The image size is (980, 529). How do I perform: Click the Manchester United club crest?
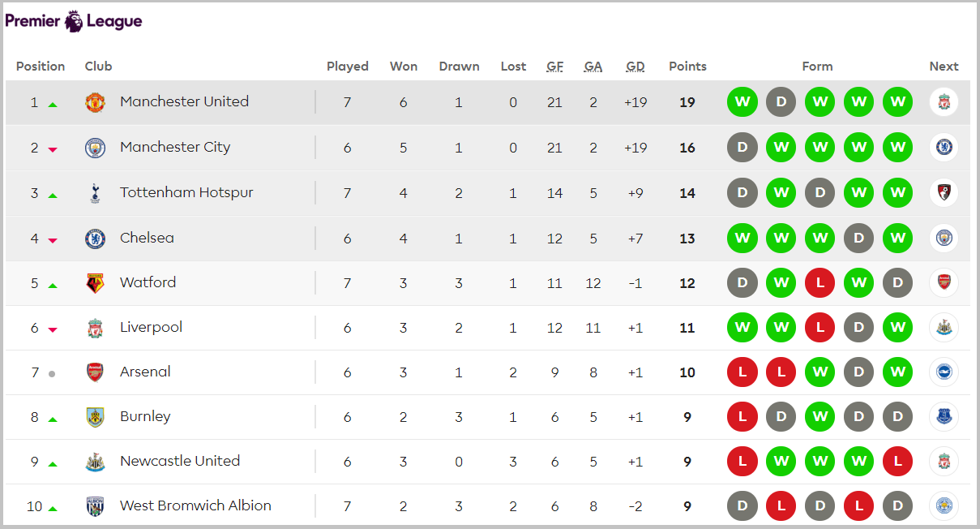(96, 102)
